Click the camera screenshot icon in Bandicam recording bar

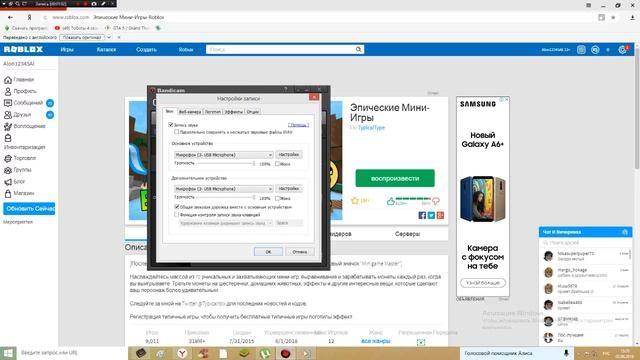click(x=94, y=4)
